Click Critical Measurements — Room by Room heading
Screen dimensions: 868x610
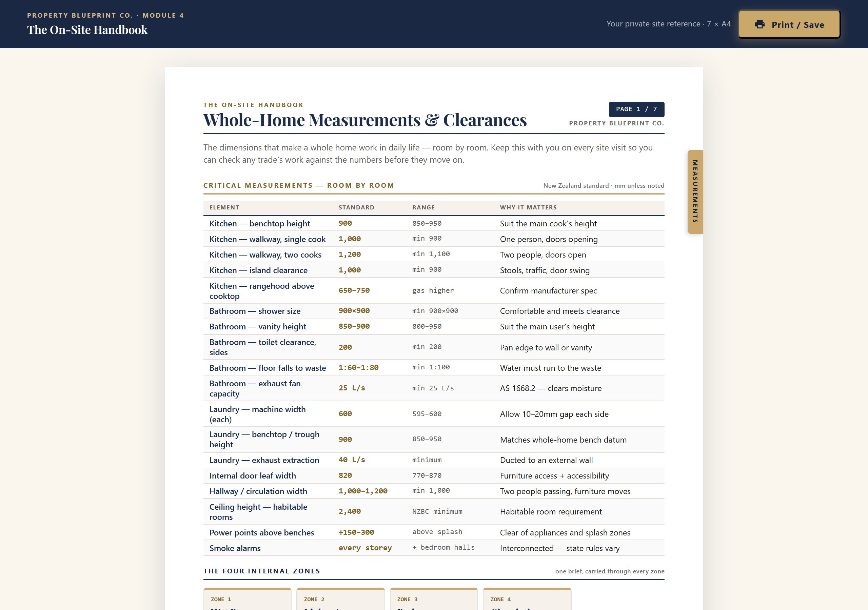tap(299, 186)
